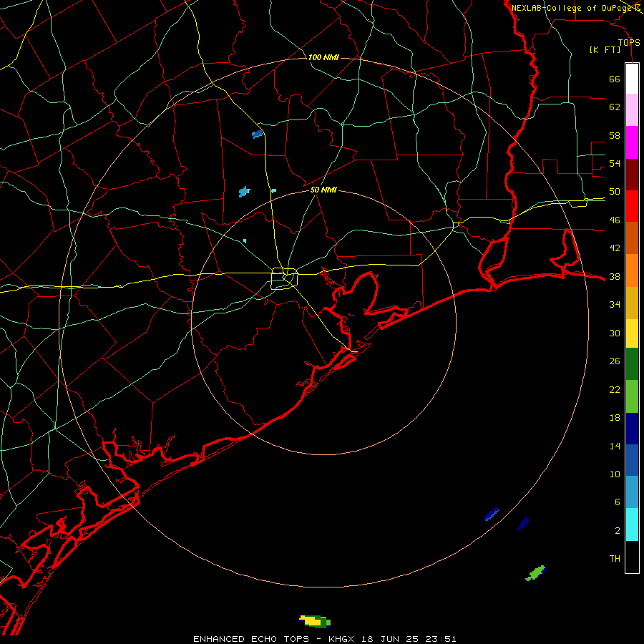Click the legend value "66"
Image resolution: width=644 pixels, height=644 pixels.
[x=615, y=79]
